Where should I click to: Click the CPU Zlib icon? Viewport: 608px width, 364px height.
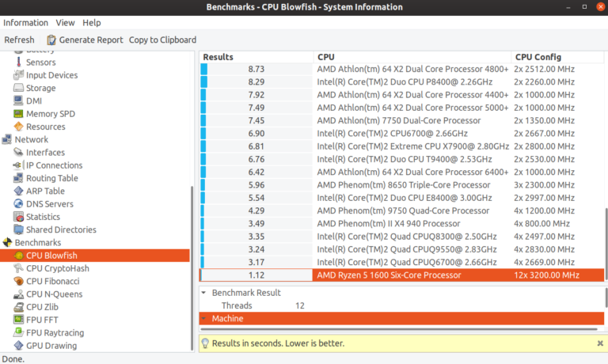click(18, 307)
